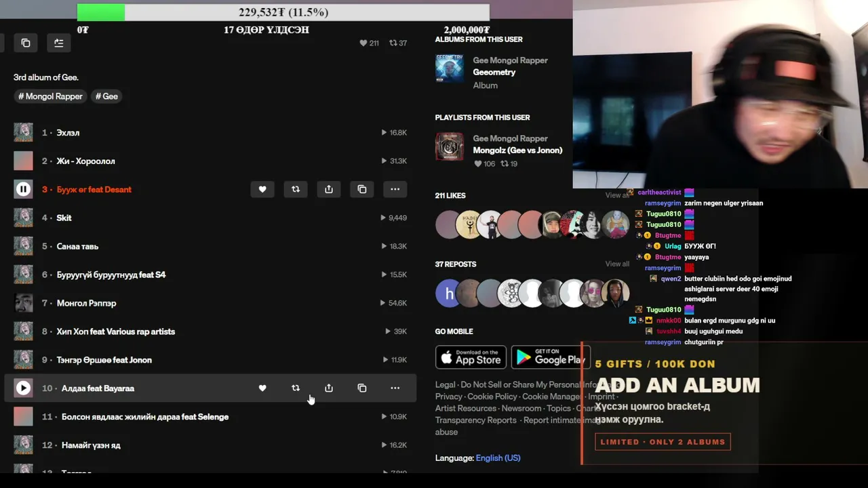Like track 10 Алдаа feat Bayaraa
The width and height of the screenshot is (868, 488).
(x=262, y=388)
